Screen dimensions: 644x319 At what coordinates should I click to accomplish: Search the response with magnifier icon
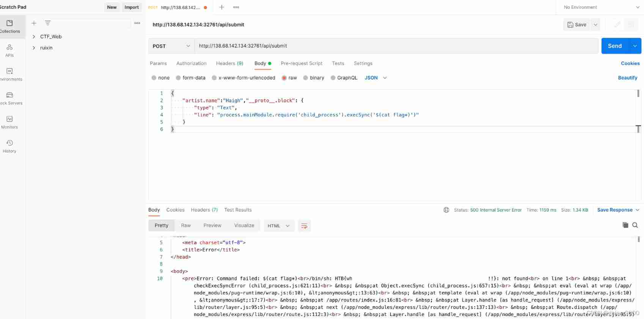(x=635, y=225)
